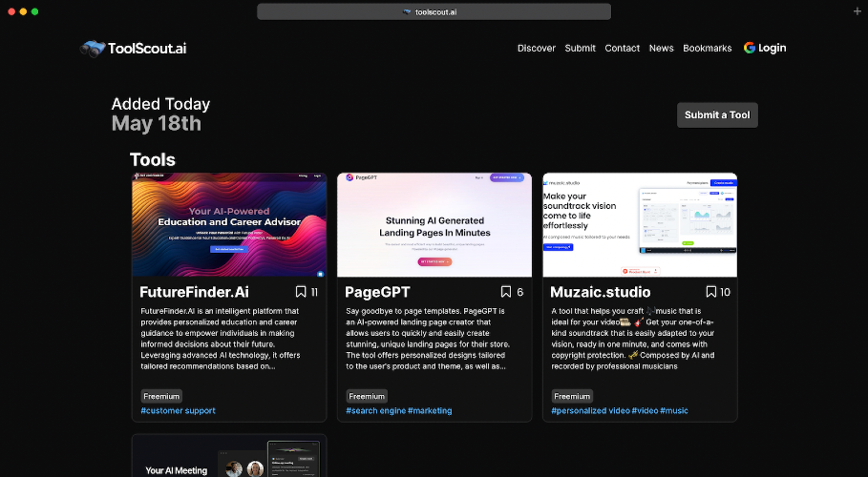The image size is (868, 477).
Task: Select the #video hashtag
Action: 645,410
